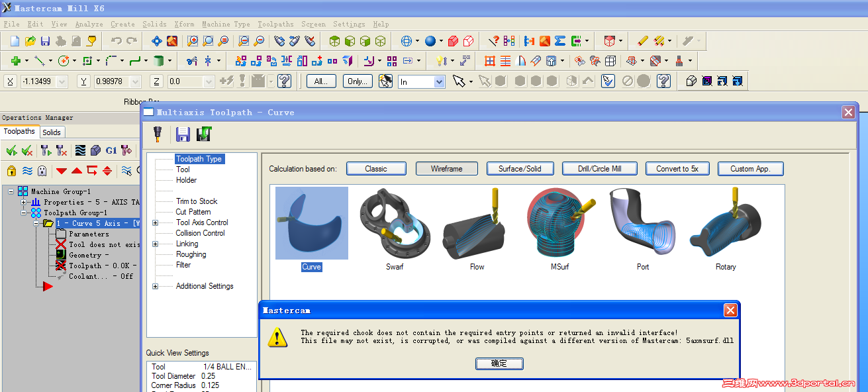Click the blue Sigma icon
Viewport: 868px width, 392px height.
pyautogui.click(x=560, y=41)
